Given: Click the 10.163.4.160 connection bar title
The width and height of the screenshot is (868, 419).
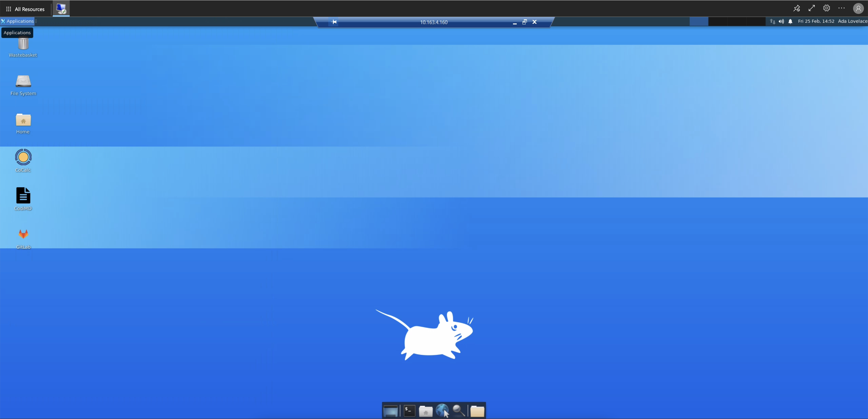Looking at the screenshot, I should coord(434,22).
